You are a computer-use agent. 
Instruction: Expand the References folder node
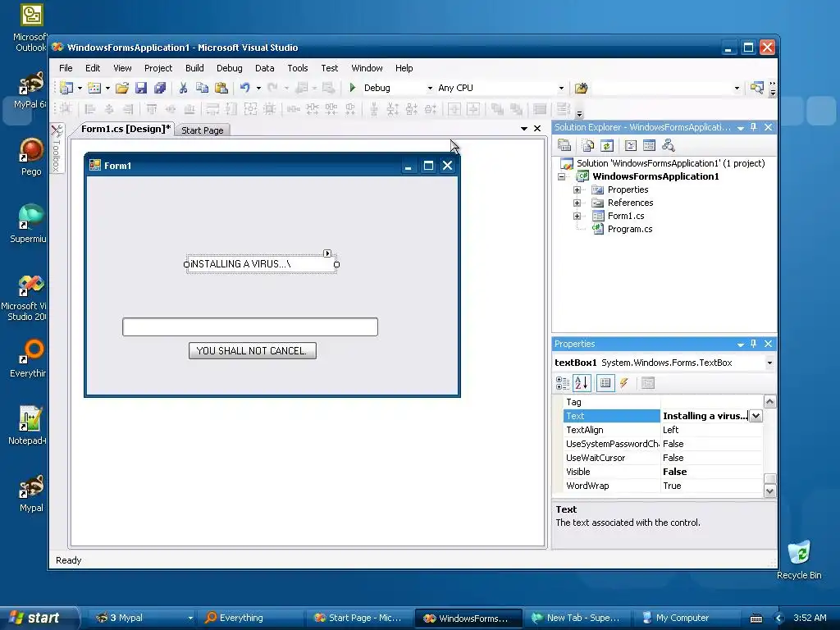click(577, 203)
